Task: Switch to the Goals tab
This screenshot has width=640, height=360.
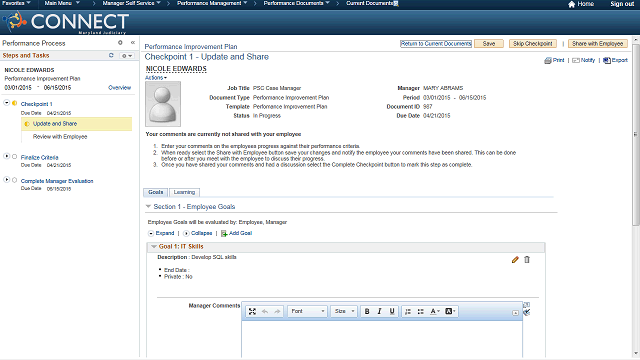Action: coord(156,192)
